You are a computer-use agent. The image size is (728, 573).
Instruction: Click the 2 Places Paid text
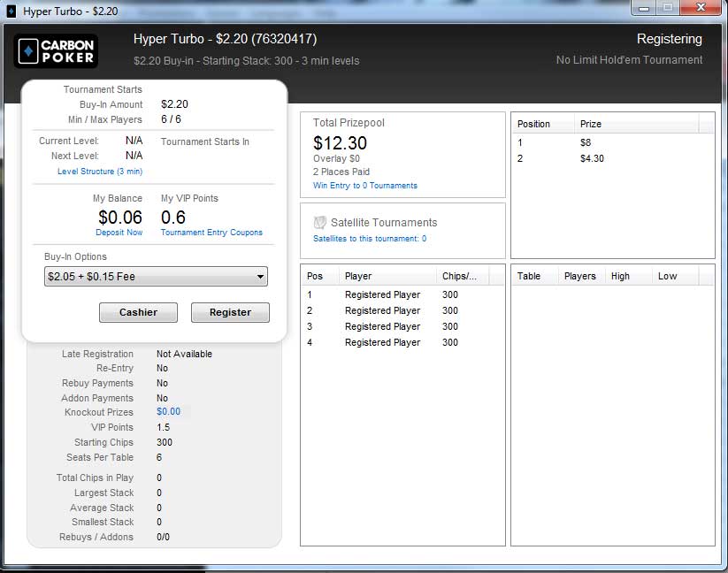pyautogui.click(x=341, y=172)
